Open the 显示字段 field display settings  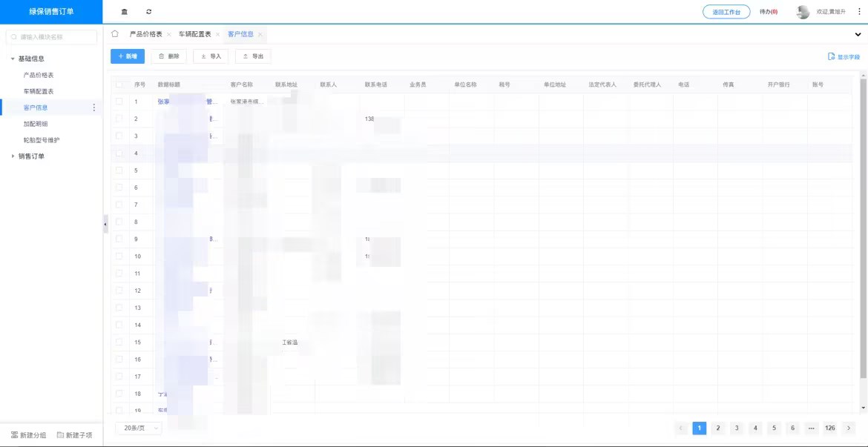click(844, 56)
